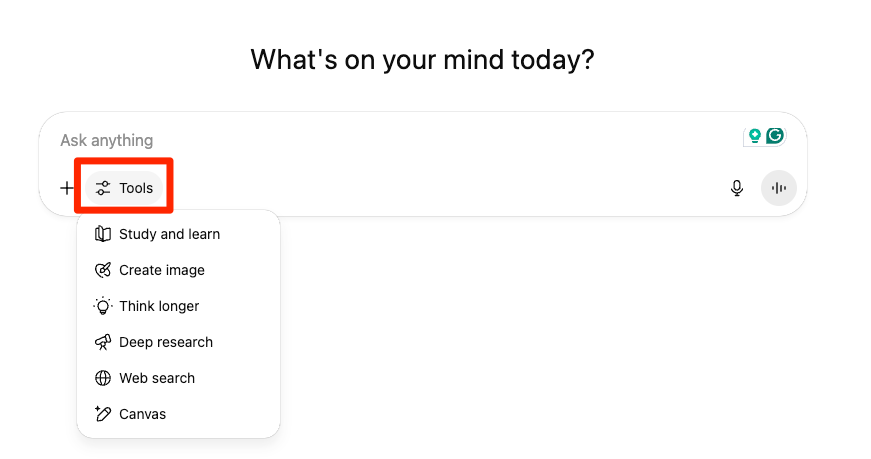The width and height of the screenshot is (871, 459).
Task: Enable Think longer mode
Action: (159, 306)
